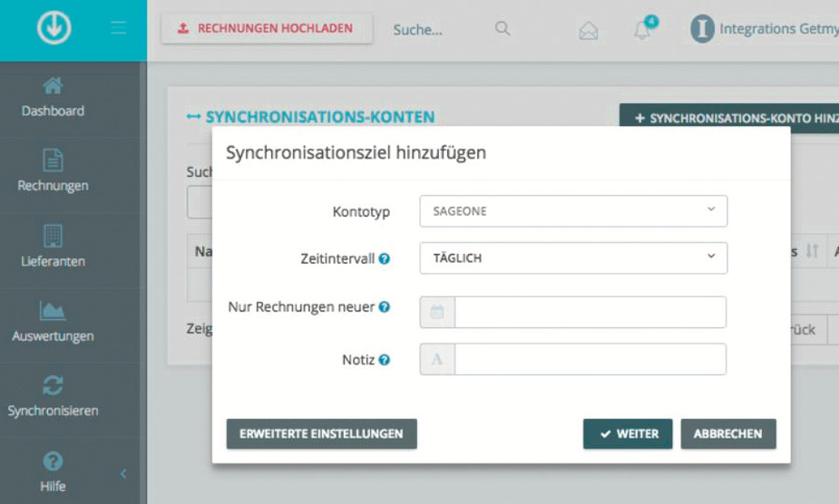
Task: Toggle the hamburger sidebar menu
Action: pyautogui.click(x=119, y=29)
